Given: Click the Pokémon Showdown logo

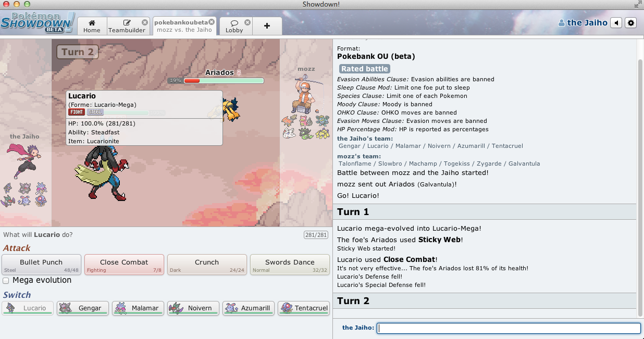Looking at the screenshot, I should coord(38,22).
